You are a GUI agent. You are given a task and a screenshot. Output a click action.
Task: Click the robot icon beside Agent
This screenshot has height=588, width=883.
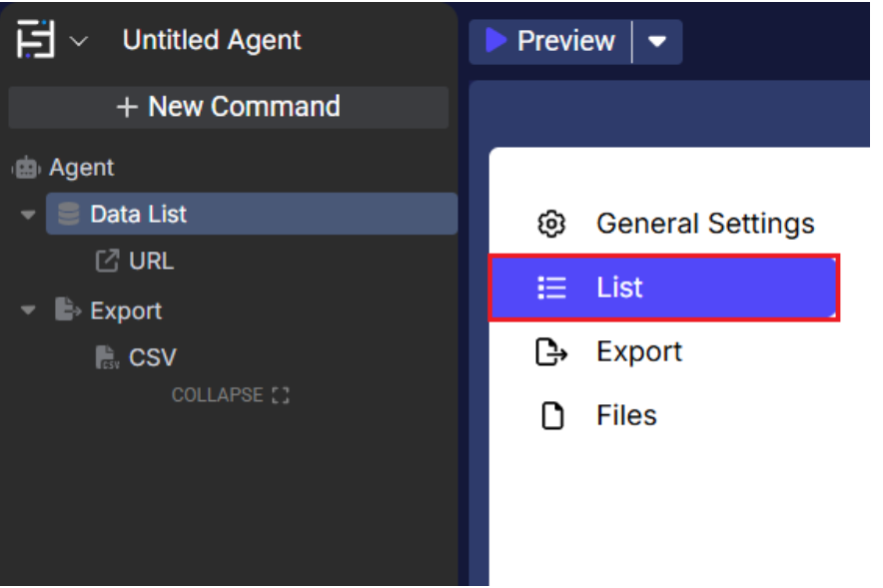(x=27, y=168)
